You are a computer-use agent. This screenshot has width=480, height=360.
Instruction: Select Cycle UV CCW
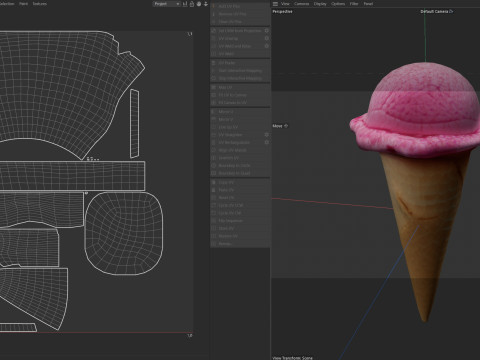(240, 205)
